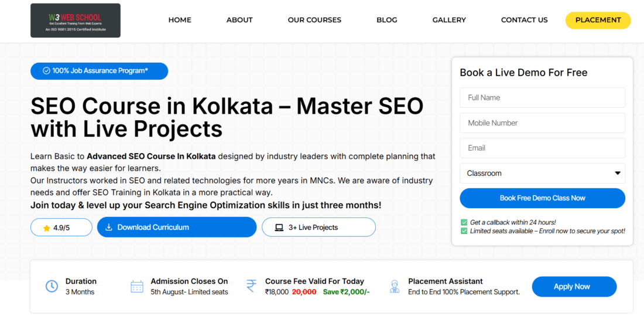The image size is (644, 323).
Task: Click the green check beside callback notice
Action: click(464, 222)
